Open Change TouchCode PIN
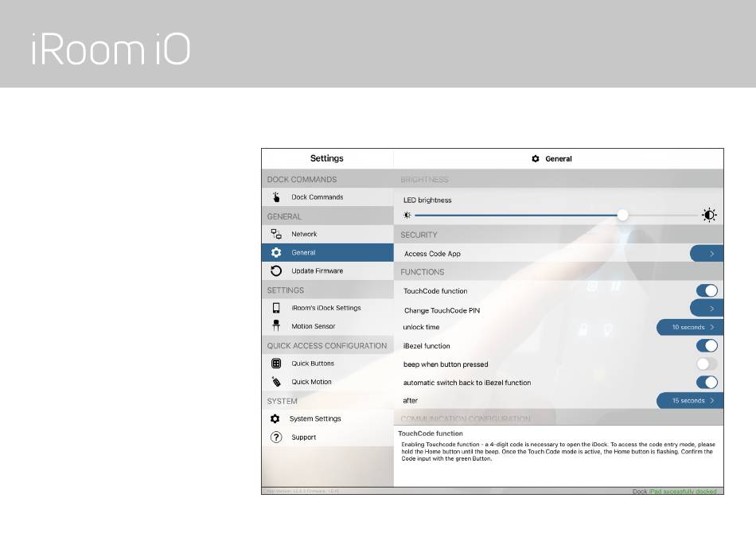 pos(707,309)
